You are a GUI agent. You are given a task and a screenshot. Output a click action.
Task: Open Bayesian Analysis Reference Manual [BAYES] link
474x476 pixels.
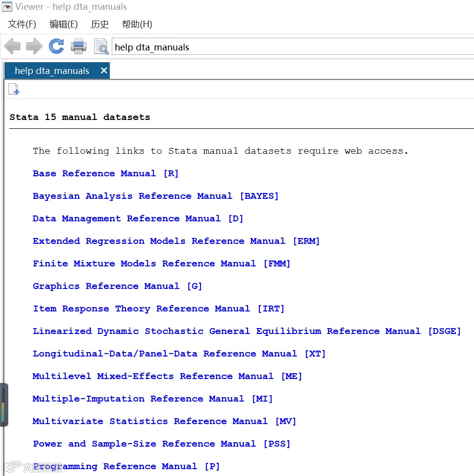coord(155,196)
